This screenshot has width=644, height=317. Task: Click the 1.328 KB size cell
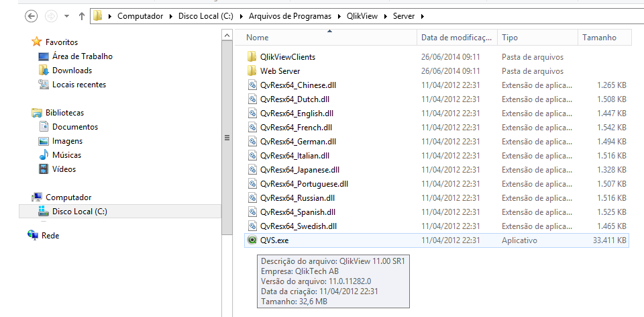612,170
